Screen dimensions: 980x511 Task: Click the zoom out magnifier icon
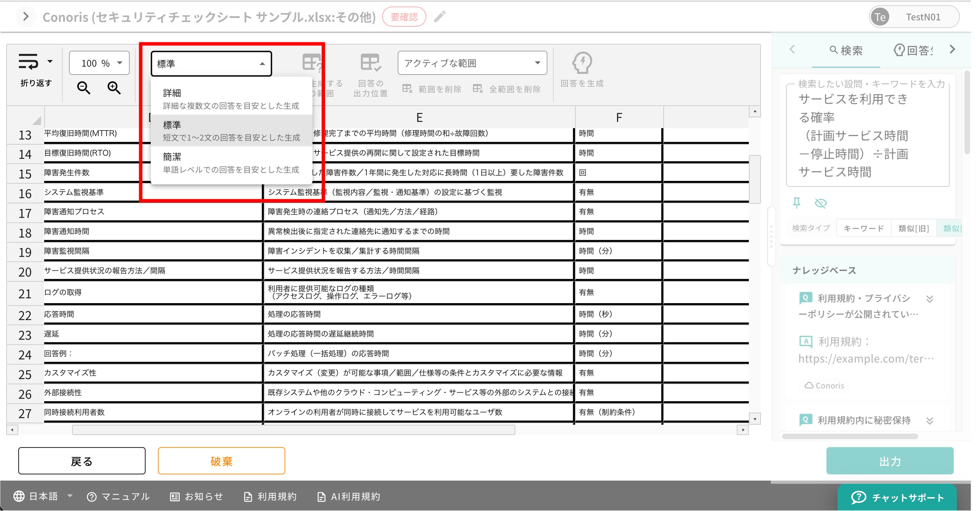[83, 88]
